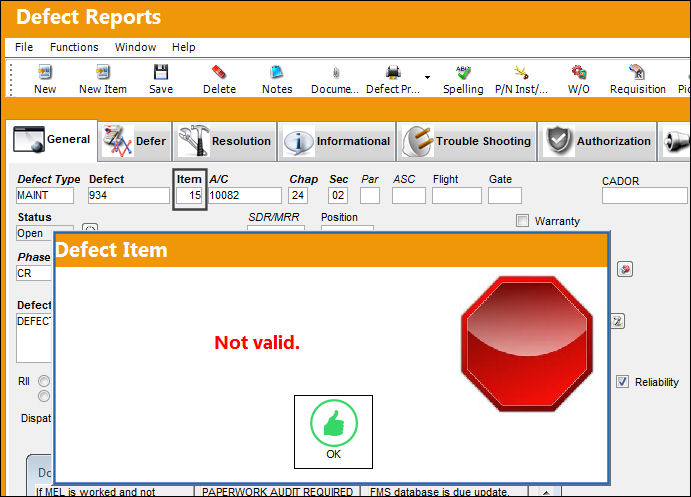Click the empty Gate field
This screenshot has height=497, width=691.
[x=505, y=196]
